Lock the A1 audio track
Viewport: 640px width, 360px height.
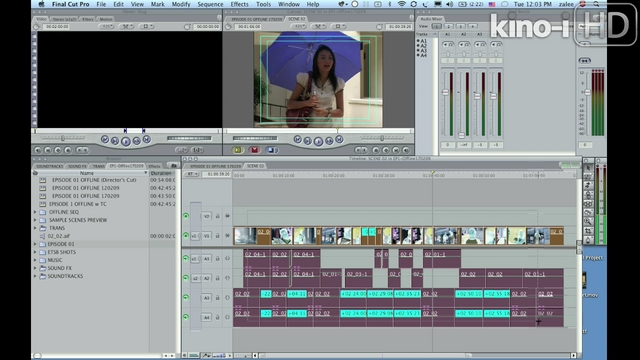pos(217,258)
